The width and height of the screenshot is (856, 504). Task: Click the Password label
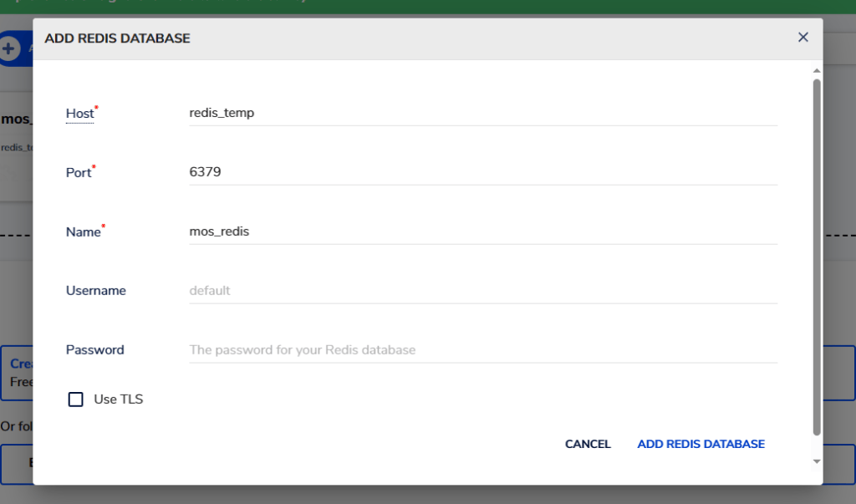[94, 350]
